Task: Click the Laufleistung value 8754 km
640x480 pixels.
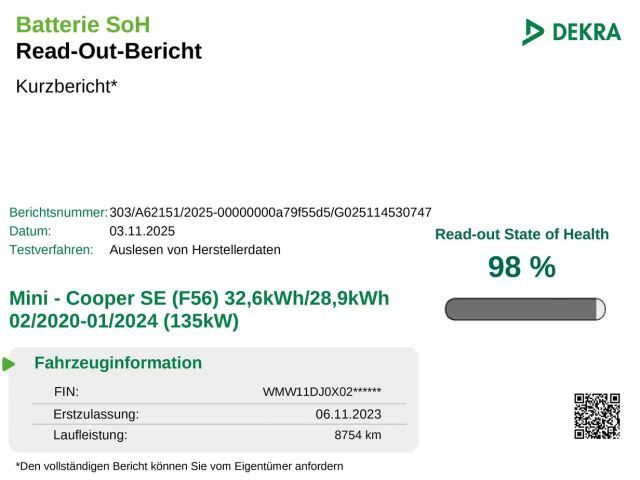Action: click(357, 436)
